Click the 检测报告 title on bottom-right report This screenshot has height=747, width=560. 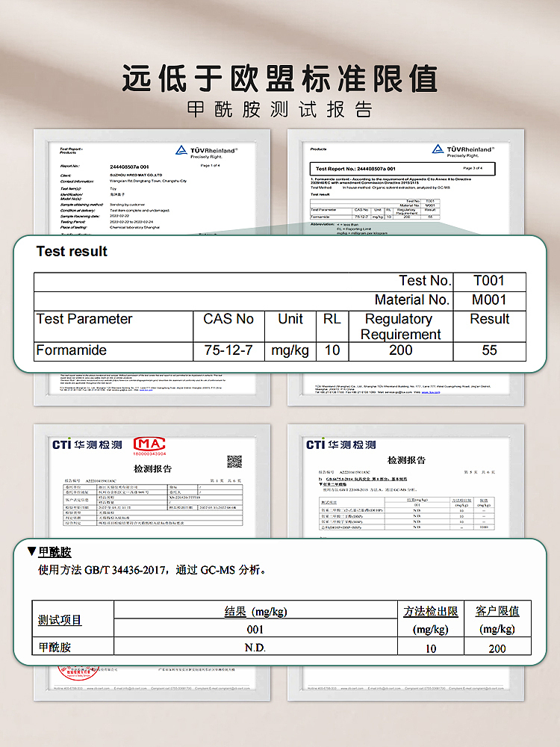(x=406, y=460)
